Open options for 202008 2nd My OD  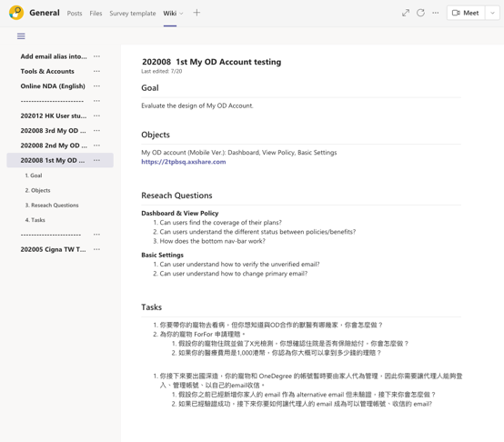pos(96,146)
